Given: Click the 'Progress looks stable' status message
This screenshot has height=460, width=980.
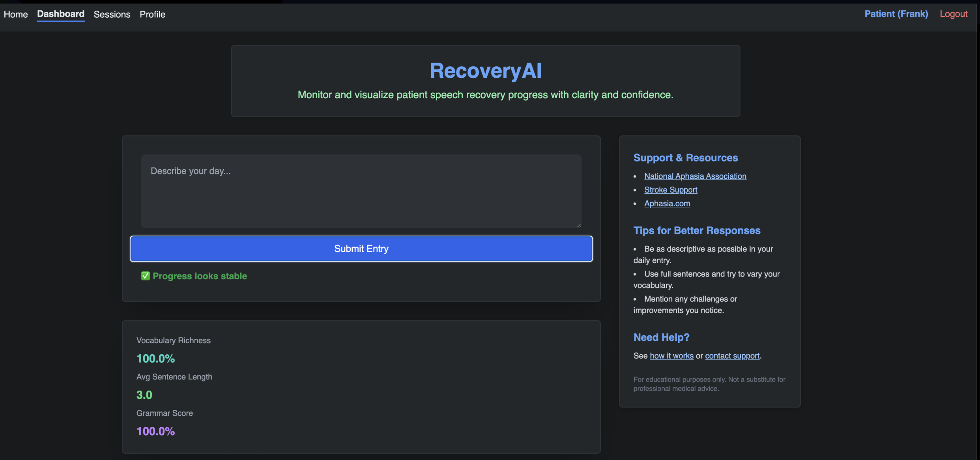Looking at the screenshot, I should pyautogui.click(x=200, y=276).
